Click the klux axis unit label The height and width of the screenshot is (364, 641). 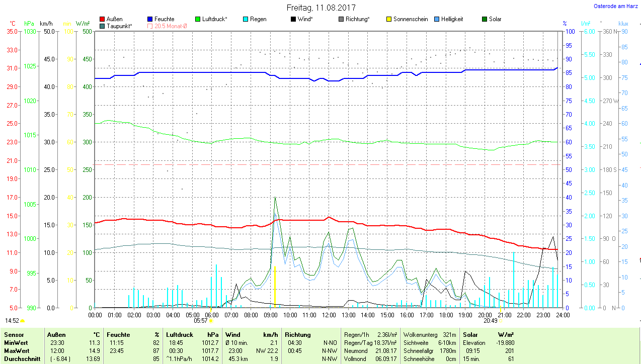pyautogui.click(x=623, y=24)
